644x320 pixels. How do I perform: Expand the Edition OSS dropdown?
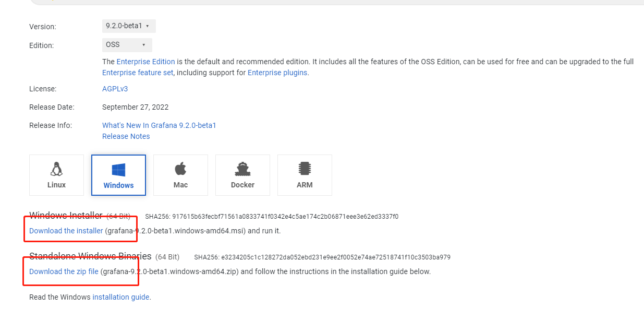coord(127,45)
